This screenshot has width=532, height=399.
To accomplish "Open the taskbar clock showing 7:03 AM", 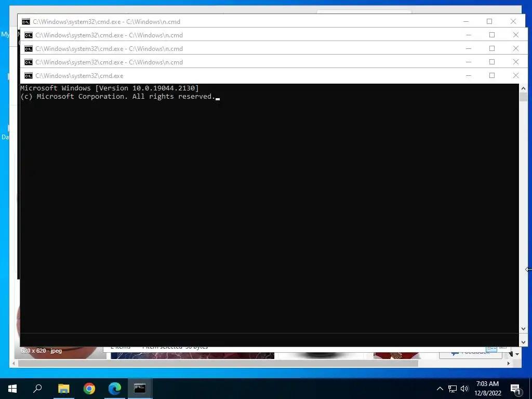I will point(487,389).
